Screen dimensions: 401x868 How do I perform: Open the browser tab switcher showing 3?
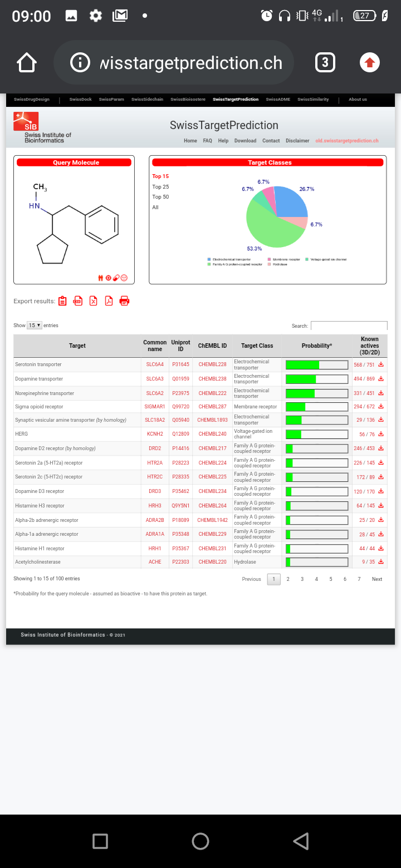325,62
